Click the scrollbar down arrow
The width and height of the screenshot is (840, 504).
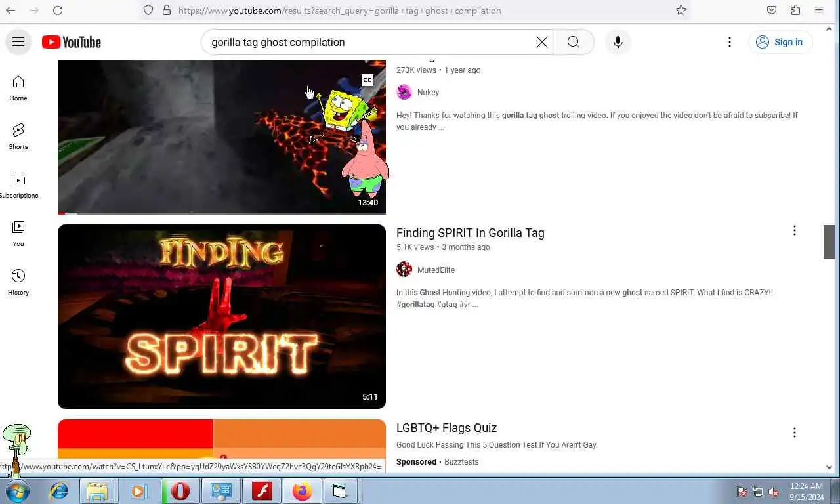point(829,467)
